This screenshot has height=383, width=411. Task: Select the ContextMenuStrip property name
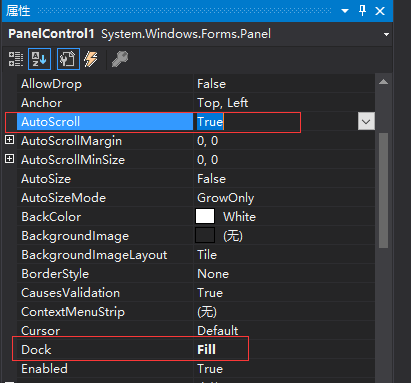pos(73,312)
